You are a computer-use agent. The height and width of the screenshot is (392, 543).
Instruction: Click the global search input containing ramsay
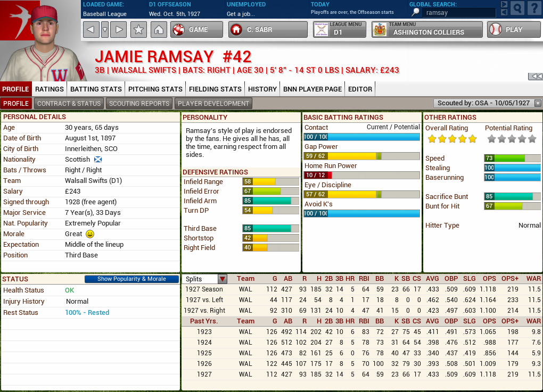[458, 12]
